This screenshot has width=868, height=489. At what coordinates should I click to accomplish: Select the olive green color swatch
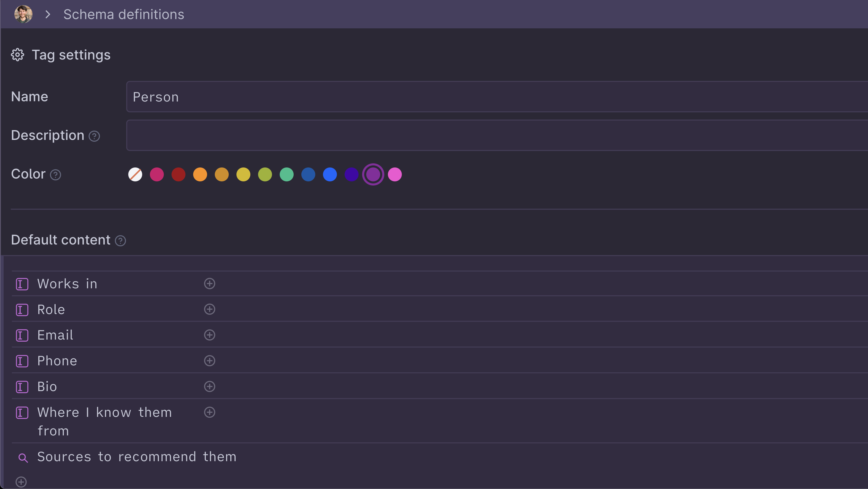[265, 175]
